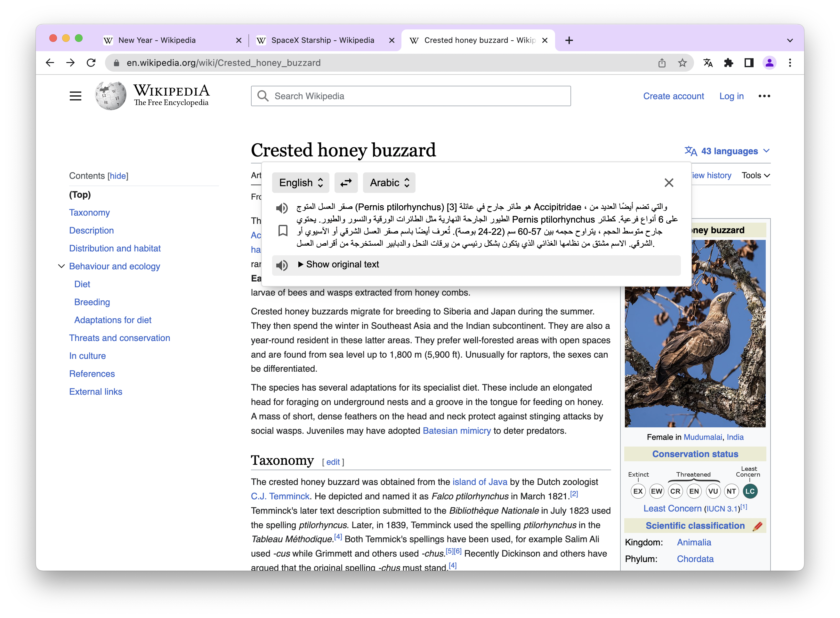The width and height of the screenshot is (840, 618).
Task: Toggle the browser side panel
Action: click(749, 63)
